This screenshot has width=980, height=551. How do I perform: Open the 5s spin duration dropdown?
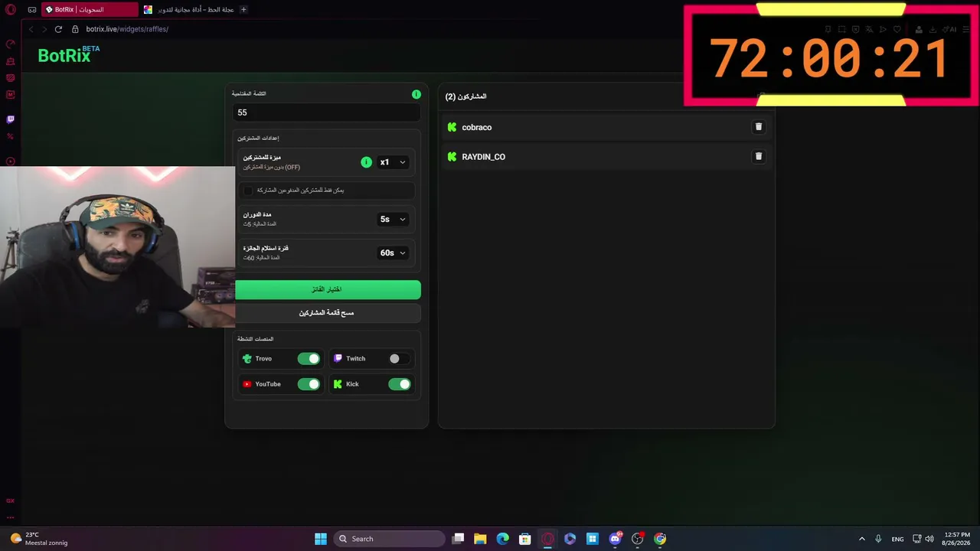point(393,220)
